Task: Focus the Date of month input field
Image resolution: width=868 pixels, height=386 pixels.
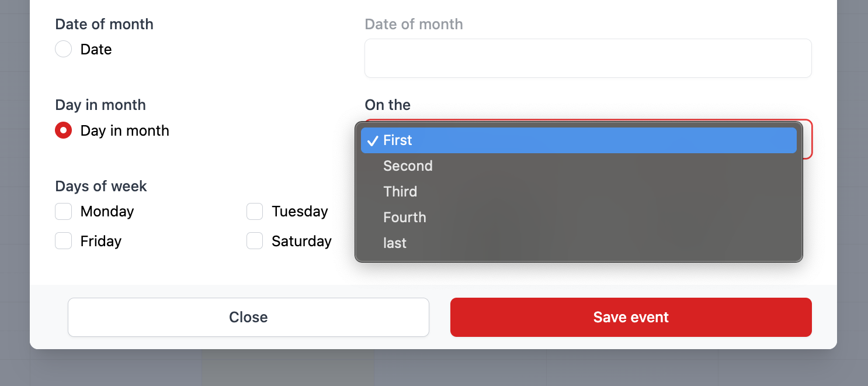Action: coord(588,58)
